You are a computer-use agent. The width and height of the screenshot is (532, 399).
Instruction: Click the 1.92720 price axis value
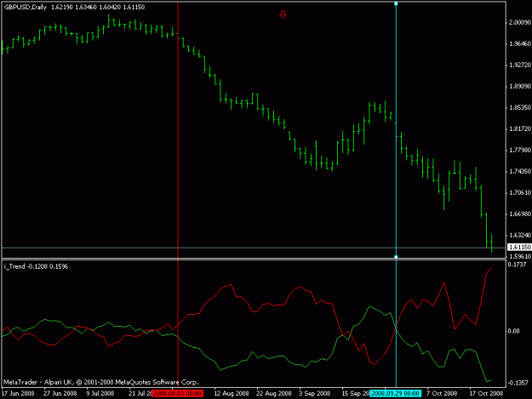click(x=519, y=66)
